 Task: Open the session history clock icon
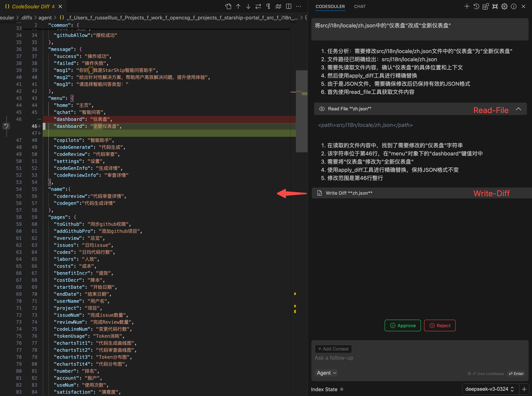coord(476,6)
